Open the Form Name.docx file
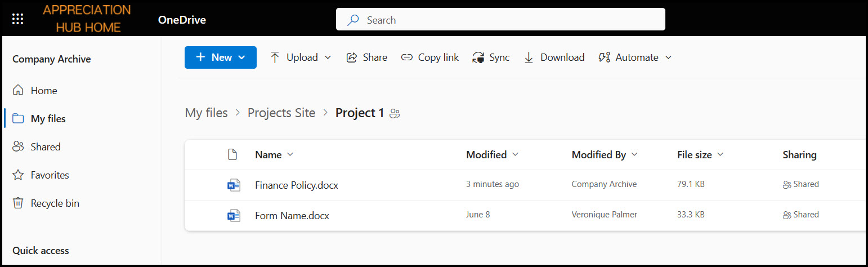This screenshot has height=267, width=868. point(292,216)
